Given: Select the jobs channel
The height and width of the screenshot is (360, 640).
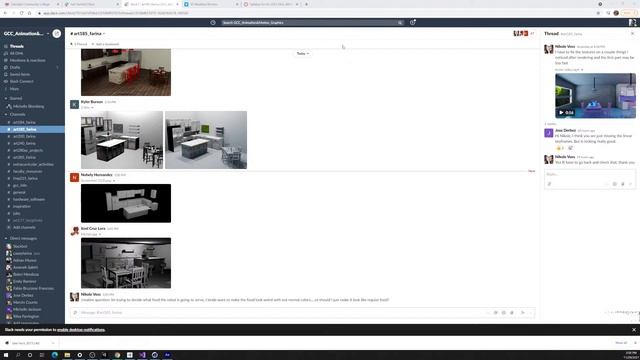Looking at the screenshot, I should [16, 213].
